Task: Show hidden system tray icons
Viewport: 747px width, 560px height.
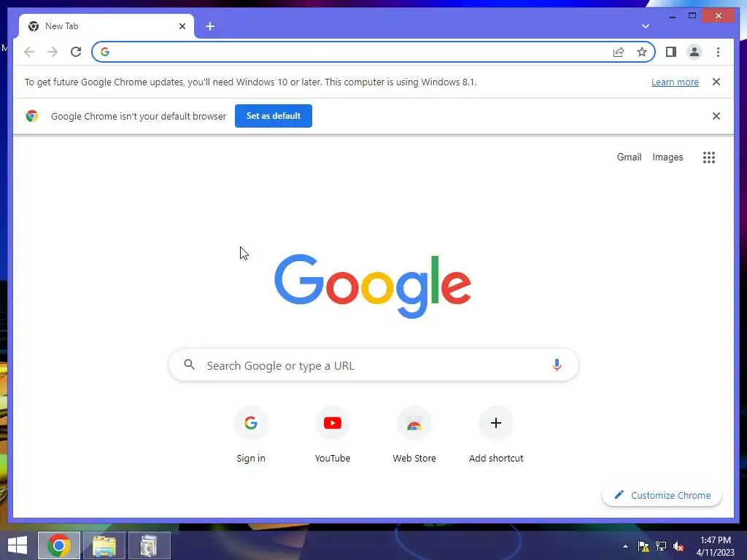Action: point(625,546)
